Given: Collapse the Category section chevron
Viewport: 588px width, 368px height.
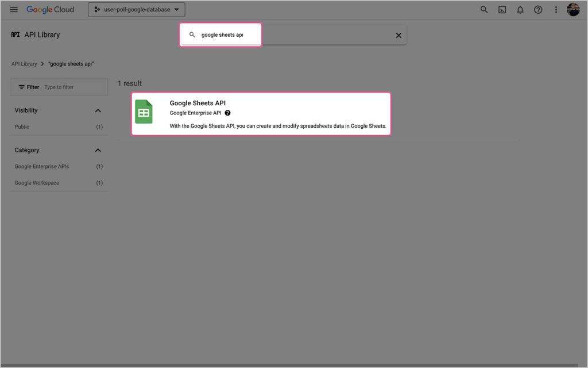Looking at the screenshot, I should pos(98,150).
